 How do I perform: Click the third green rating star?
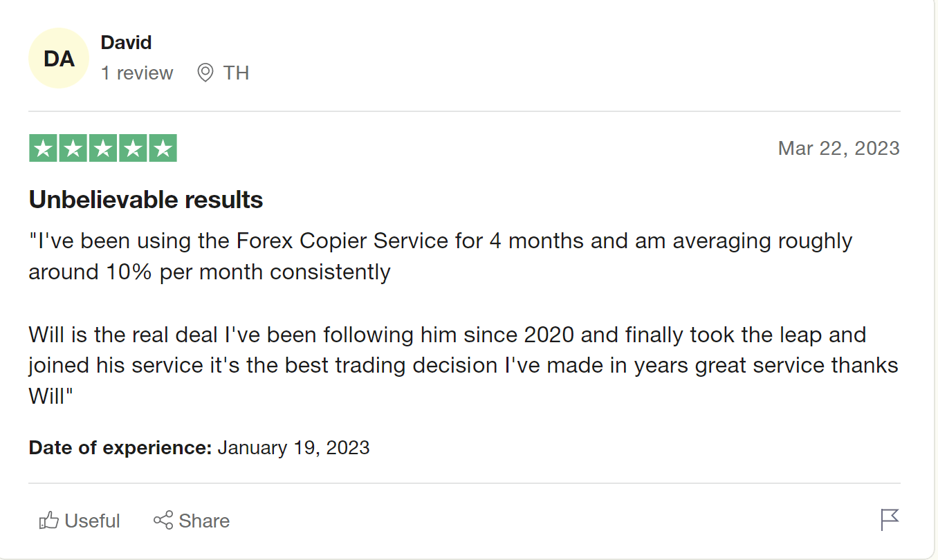click(103, 148)
